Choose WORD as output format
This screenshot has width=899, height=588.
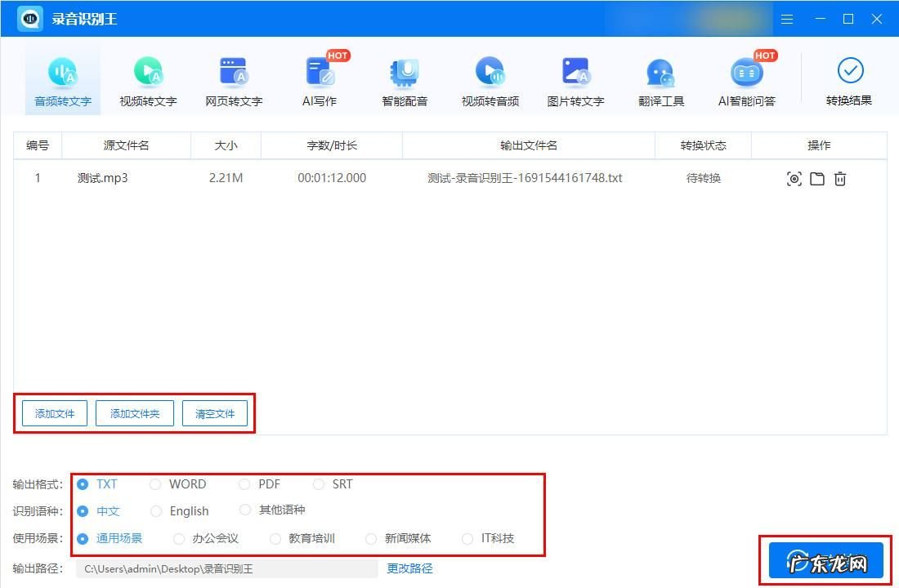(155, 484)
